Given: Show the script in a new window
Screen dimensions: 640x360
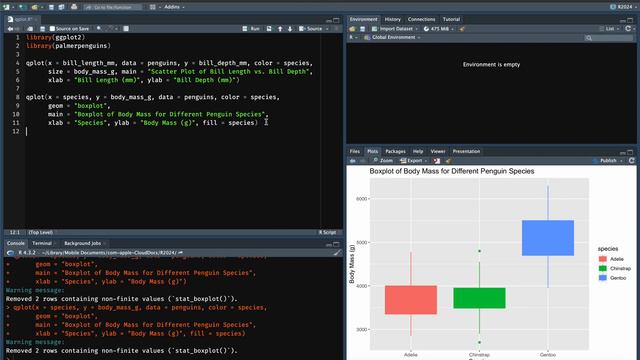Looking at the screenshot, I should pos(30,29).
